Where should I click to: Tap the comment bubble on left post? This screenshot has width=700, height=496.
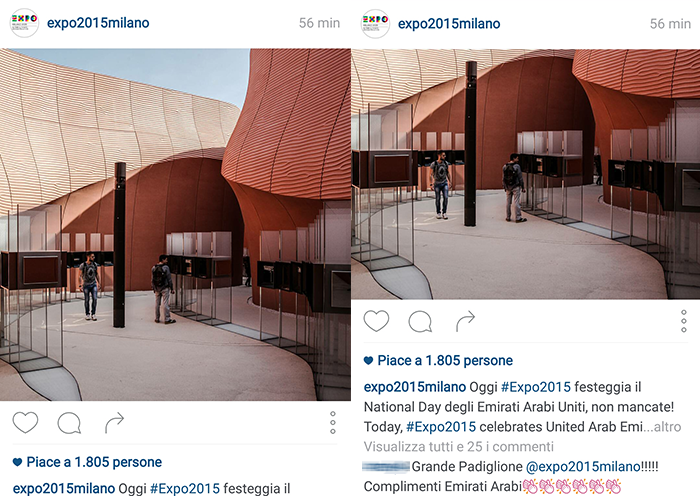[x=69, y=423]
